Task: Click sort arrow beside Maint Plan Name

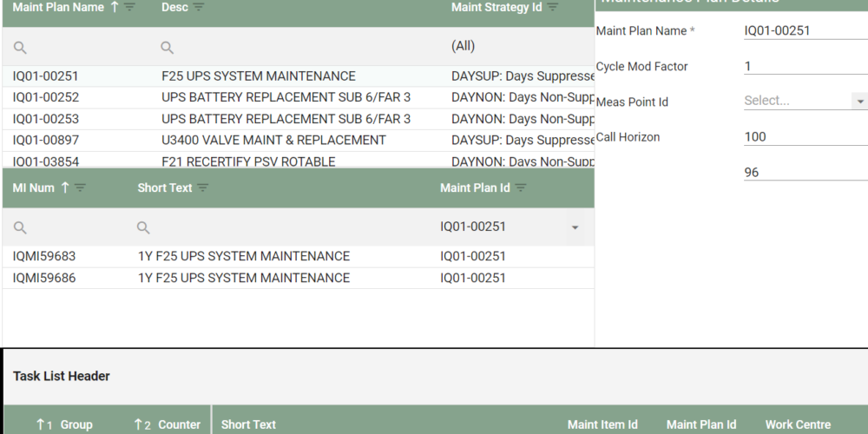Action: point(115,7)
